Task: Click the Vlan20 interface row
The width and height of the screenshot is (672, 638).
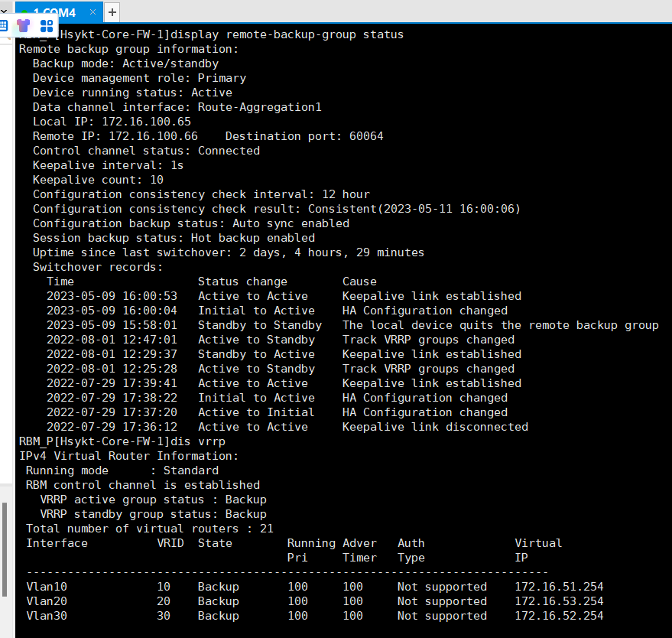Action: tap(314, 601)
